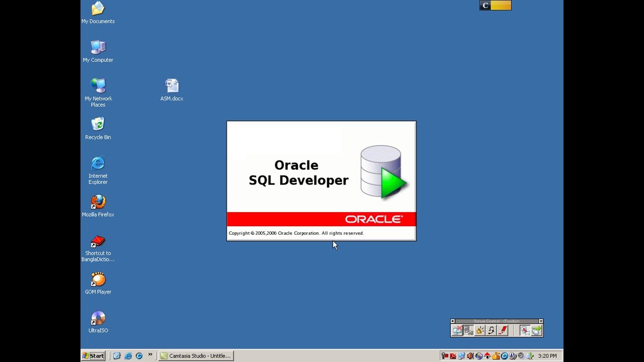Launch Internet Explorer from Quick Launch
Image resolution: width=644 pixels, height=362 pixels.
click(x=128, y=355)
